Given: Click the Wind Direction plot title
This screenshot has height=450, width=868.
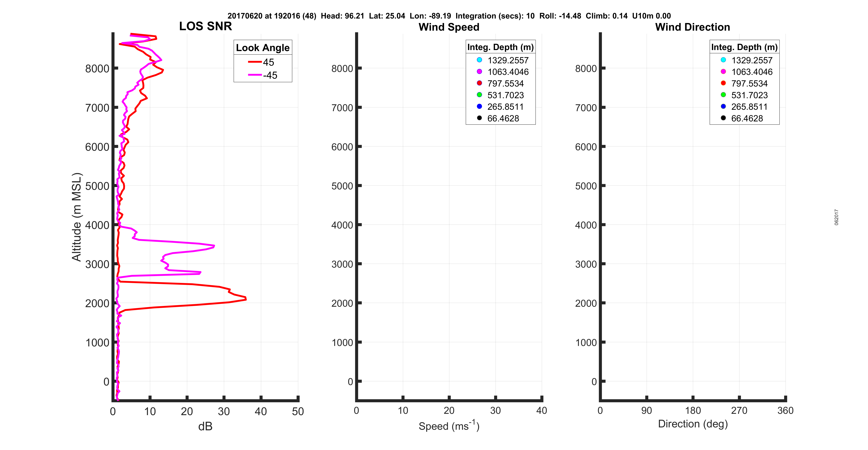Looking at the screenshot, I should point(693,27).
